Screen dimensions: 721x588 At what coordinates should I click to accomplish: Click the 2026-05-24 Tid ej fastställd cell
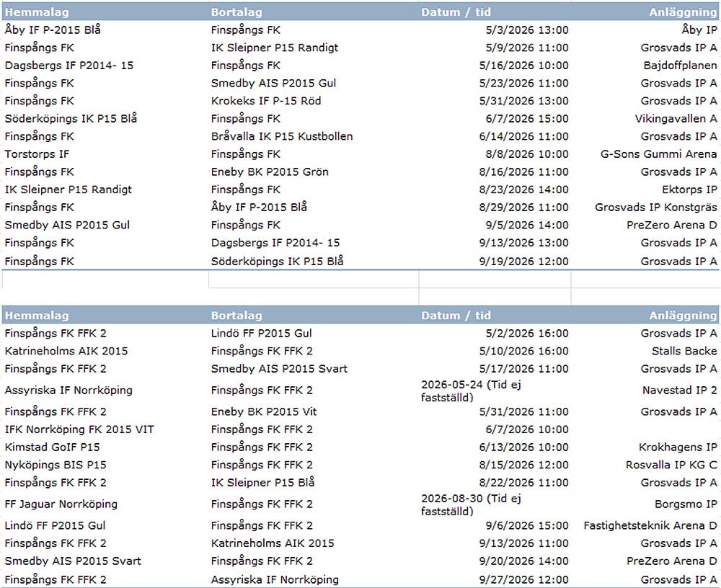(471, 391)
